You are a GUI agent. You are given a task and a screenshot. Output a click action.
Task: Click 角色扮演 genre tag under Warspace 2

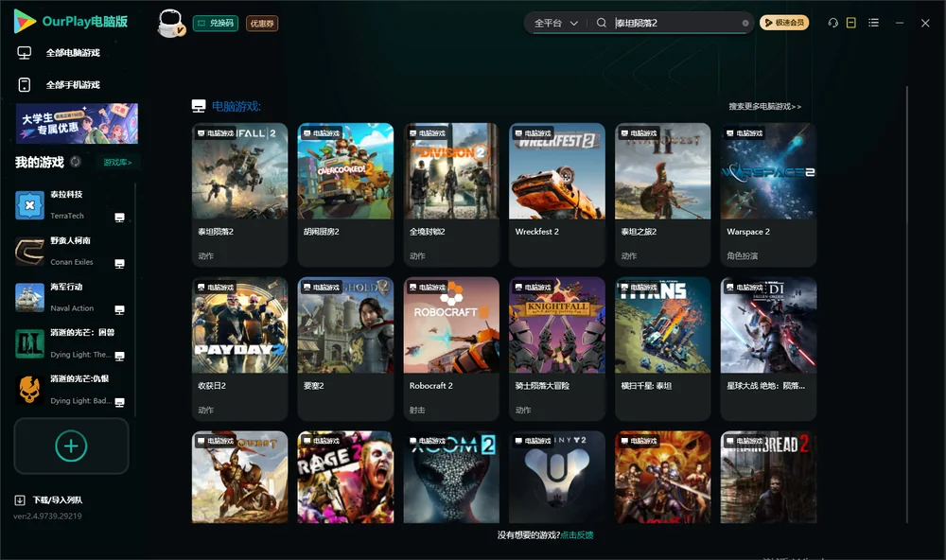pyautogui.click(x=742, y=255)
